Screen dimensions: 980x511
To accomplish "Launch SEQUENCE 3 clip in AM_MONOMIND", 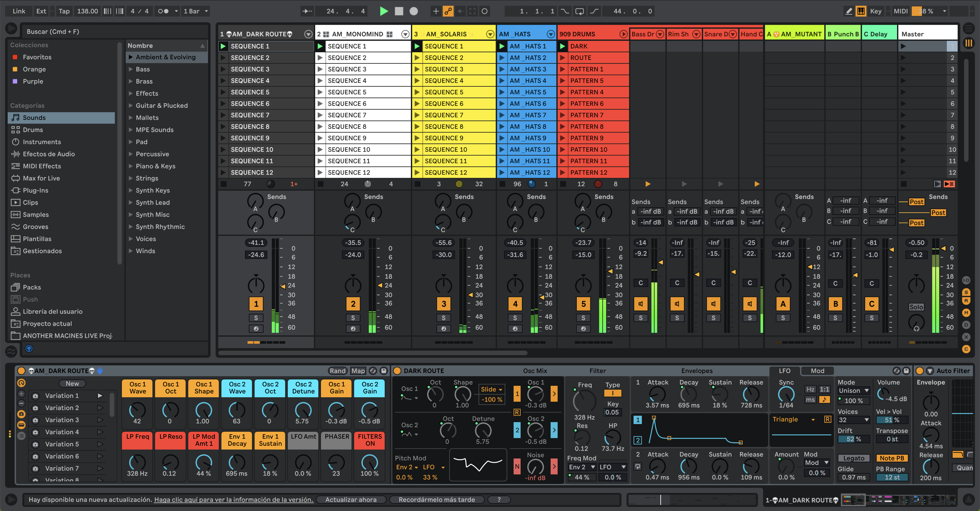I will click(320, 69).
